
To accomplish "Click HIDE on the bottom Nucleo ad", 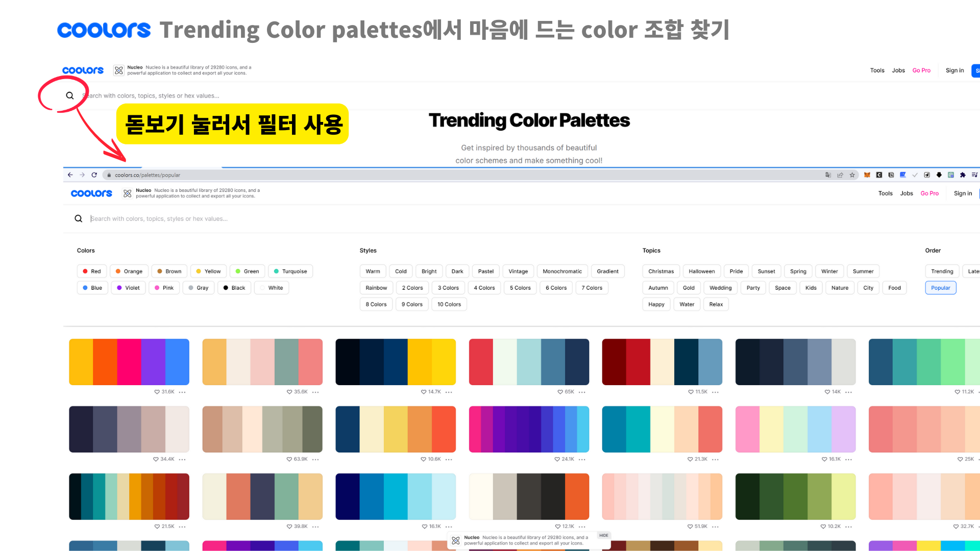I will 604,535.
